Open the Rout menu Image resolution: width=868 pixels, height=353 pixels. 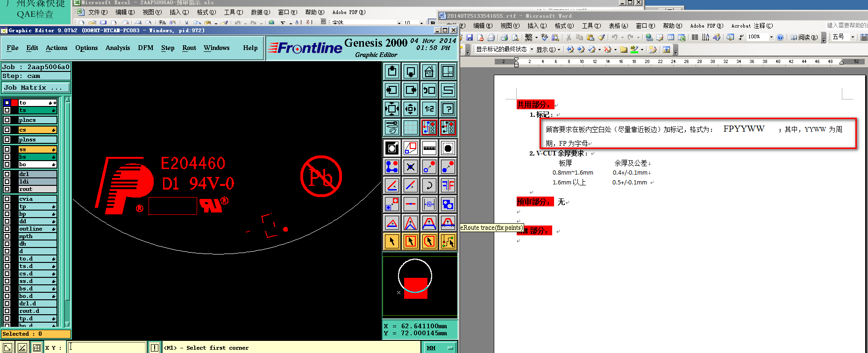(189, 48)
